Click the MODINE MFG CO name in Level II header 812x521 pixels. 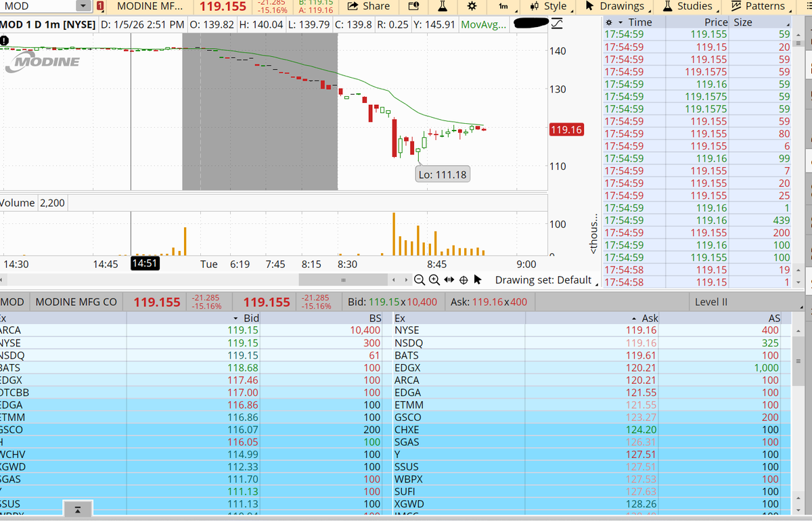pos(76,302)
